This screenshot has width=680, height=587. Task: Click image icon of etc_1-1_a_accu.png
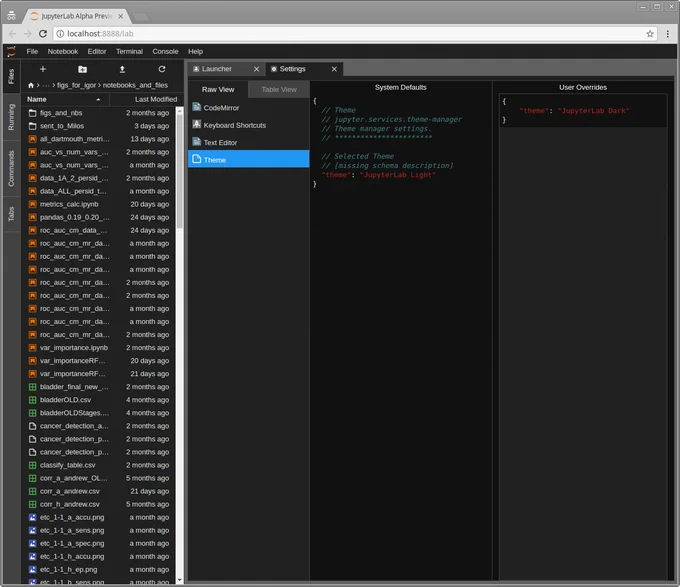(x=32, y=517)
